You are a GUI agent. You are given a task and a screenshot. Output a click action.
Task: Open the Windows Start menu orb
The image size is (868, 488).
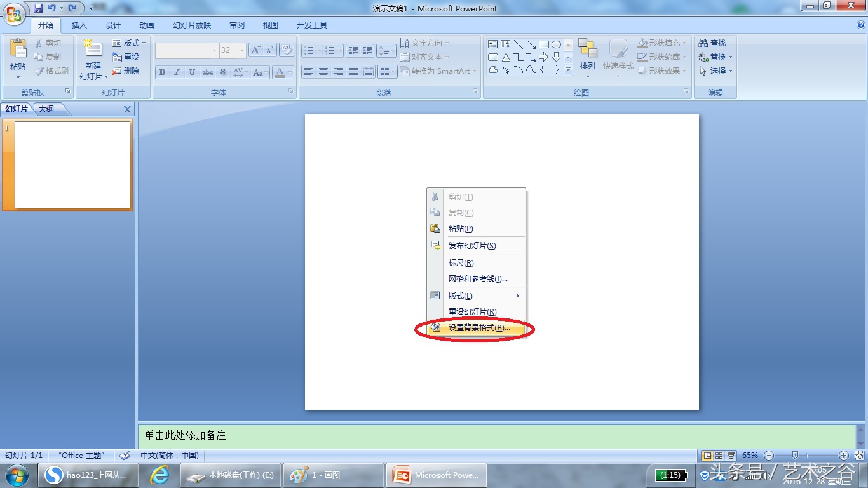coord(18,475)
